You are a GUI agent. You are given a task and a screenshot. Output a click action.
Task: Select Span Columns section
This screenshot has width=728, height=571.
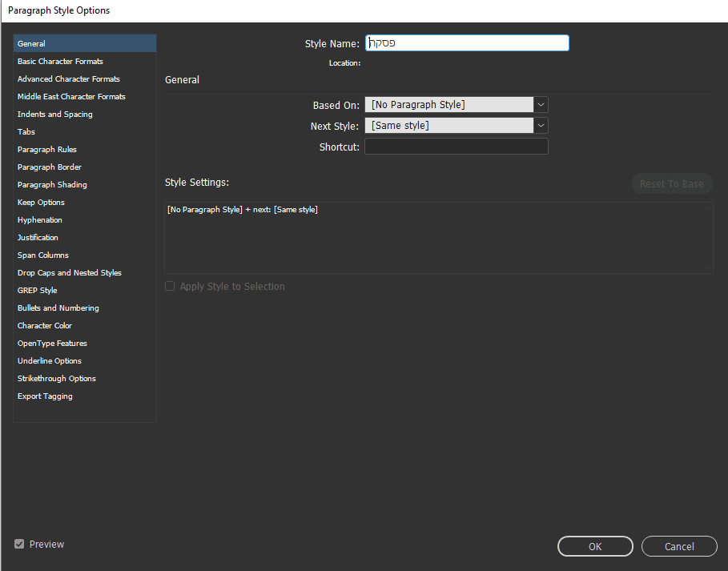pyautogui.click(x=85, y=255)
